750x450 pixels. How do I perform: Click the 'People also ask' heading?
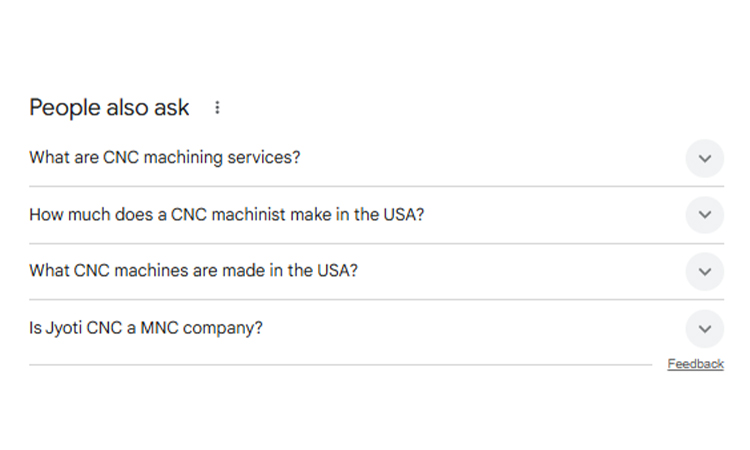click(x=109, y=108)
